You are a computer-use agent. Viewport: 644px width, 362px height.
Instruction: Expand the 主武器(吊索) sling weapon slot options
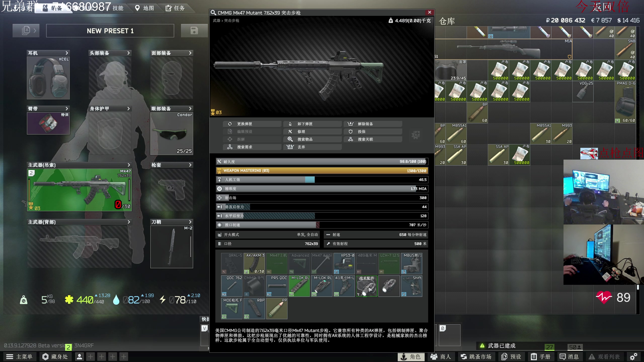pos(129,165)
